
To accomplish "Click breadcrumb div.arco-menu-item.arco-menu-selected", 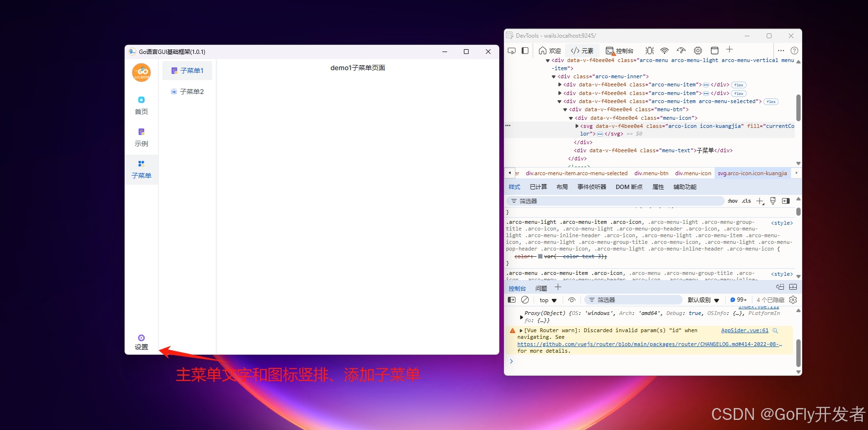I will [x=577, y=173].
